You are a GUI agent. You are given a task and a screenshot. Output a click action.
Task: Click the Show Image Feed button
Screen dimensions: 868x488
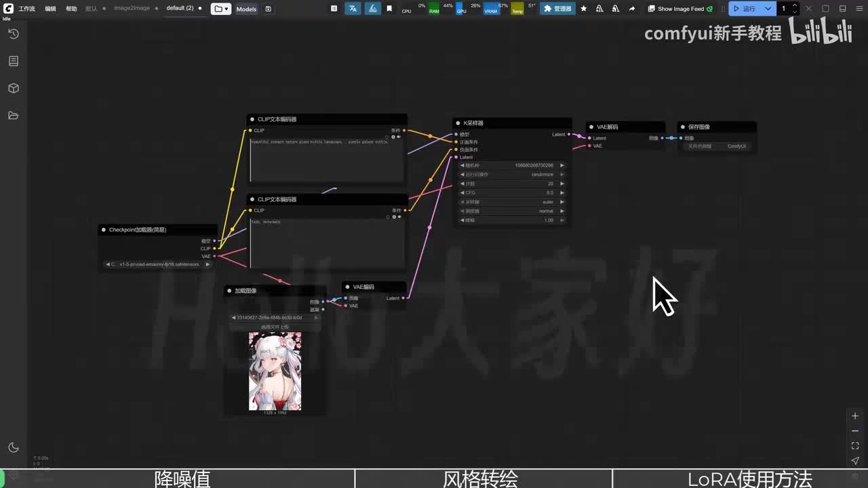tap(680, 9)
